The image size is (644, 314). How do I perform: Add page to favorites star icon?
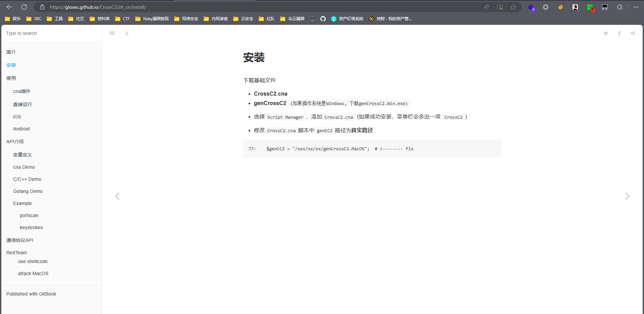click(x=513, y=7)
